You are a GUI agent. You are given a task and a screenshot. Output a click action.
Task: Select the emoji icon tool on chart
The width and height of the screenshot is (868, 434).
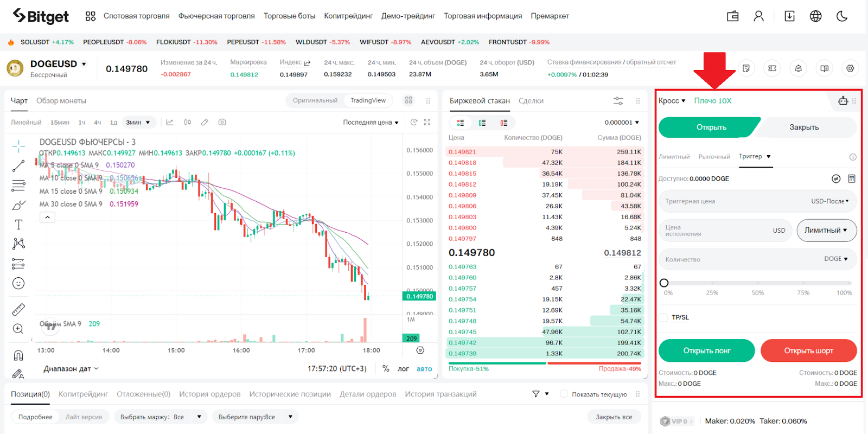18,283
